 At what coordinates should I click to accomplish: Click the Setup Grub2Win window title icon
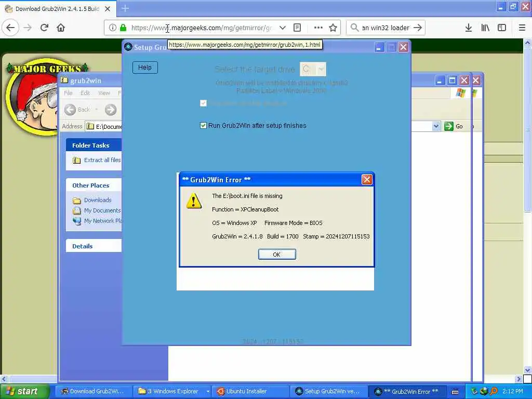click(x=128, y=47)
